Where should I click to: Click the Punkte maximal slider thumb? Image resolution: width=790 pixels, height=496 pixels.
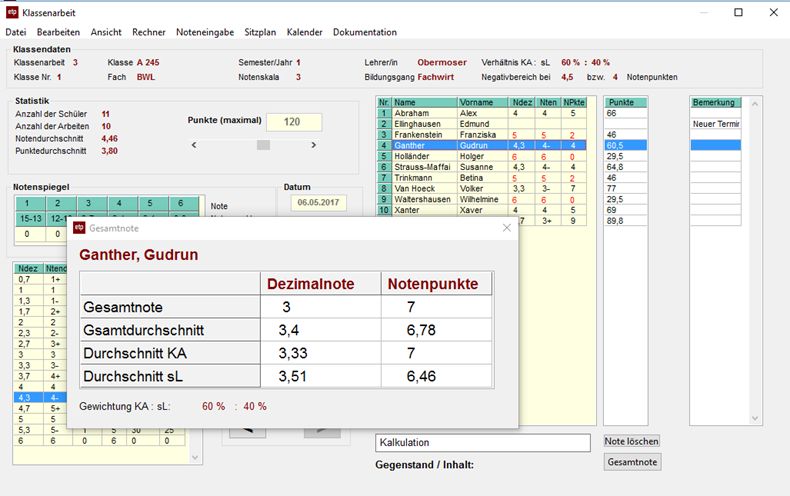[263, 145]
